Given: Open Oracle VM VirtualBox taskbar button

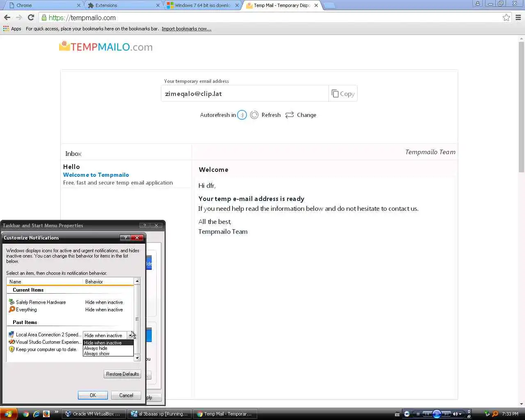Looking at the screenshot, I should (94, 414).
